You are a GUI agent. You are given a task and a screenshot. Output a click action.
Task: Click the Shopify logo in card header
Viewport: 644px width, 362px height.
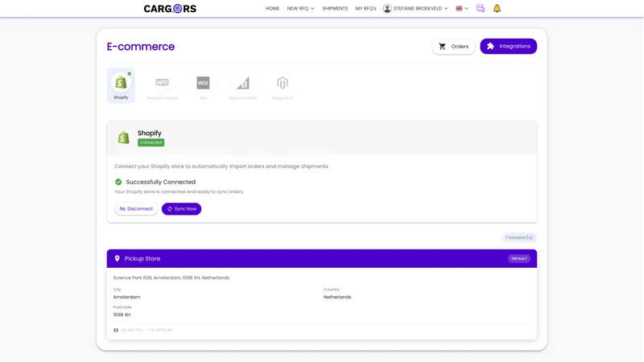point(123,138)
